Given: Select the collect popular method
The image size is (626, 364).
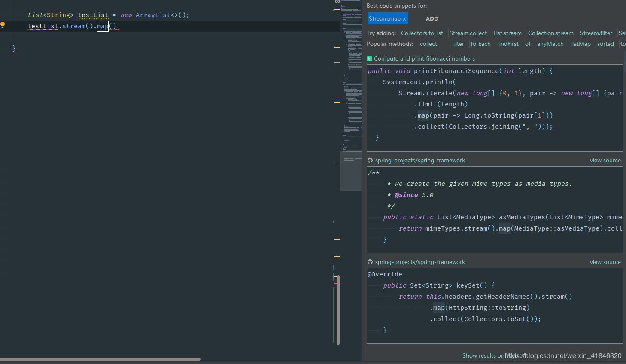Looking at the screenshot, I should tap(428, 44).
